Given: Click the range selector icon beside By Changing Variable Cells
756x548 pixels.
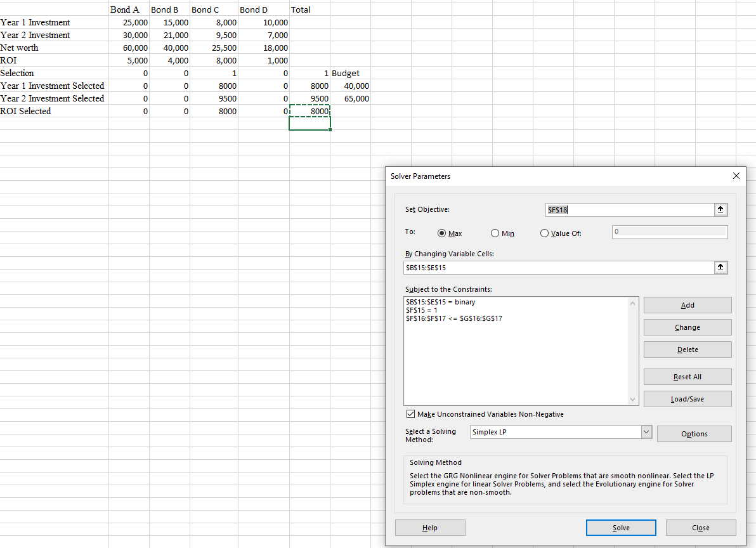Looking at the screenshot, I should 720,267.
